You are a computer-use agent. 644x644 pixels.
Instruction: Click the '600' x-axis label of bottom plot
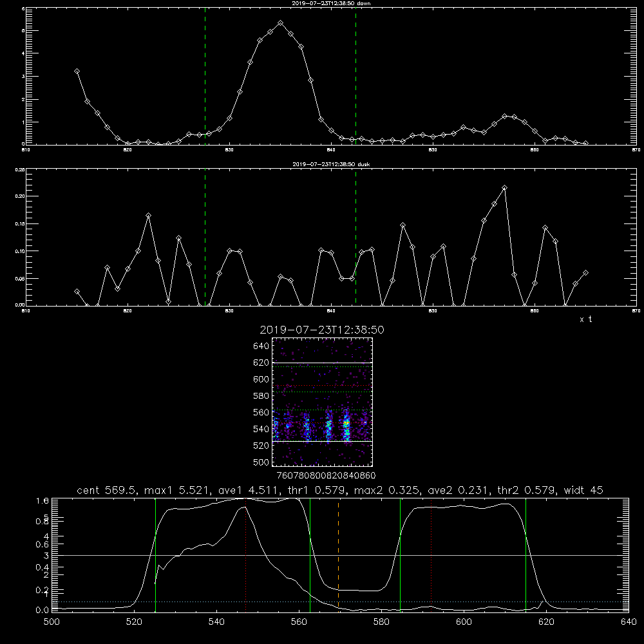point(464,622)
